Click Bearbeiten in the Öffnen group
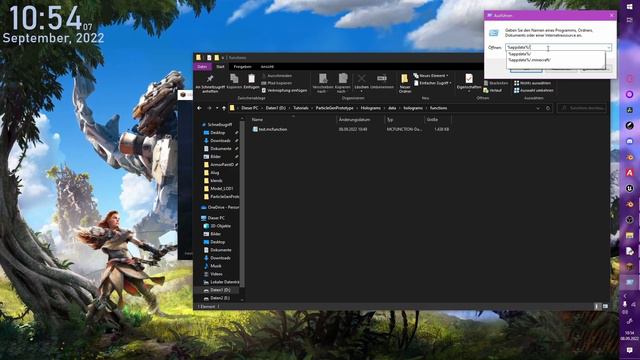Screen dimensions: 640x360 pos(496,83)
